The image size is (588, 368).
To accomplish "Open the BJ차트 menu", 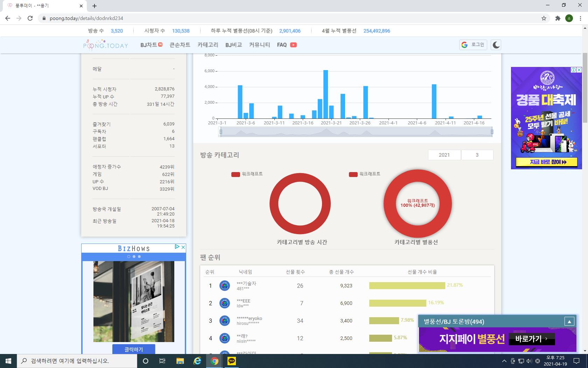I will [x=151, y=45].
